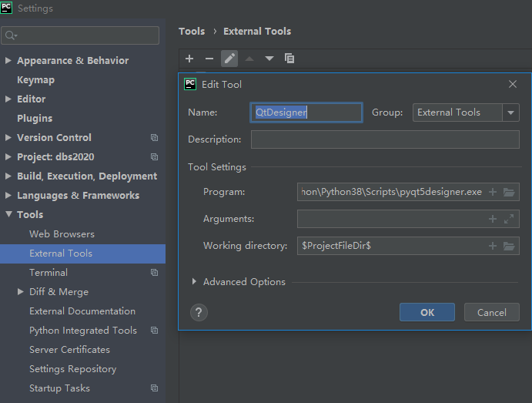Open Server Certificates settings
This screenshot has height=403, width=532.
click(69, 350)
